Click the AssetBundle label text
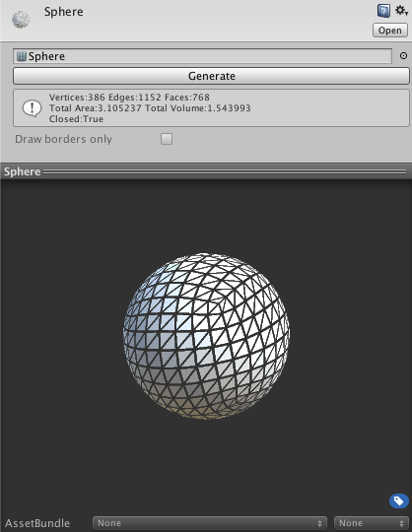Screen dimensions: 412x532 [x=37, y=523]
